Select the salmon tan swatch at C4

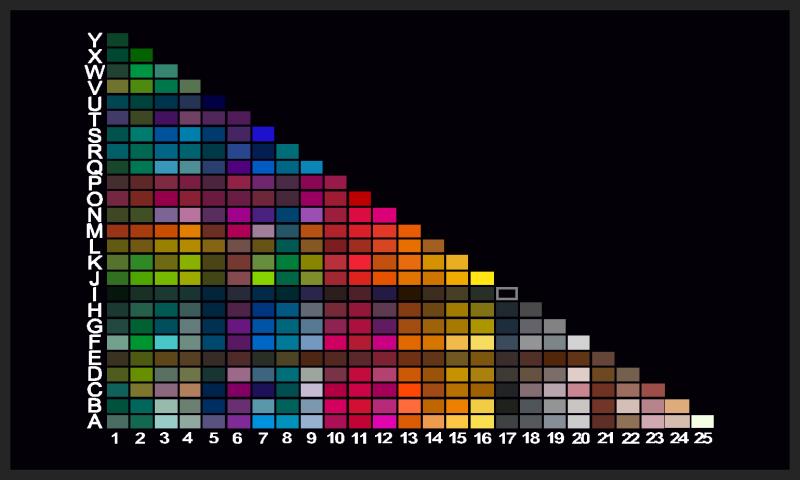click(190, 390)
